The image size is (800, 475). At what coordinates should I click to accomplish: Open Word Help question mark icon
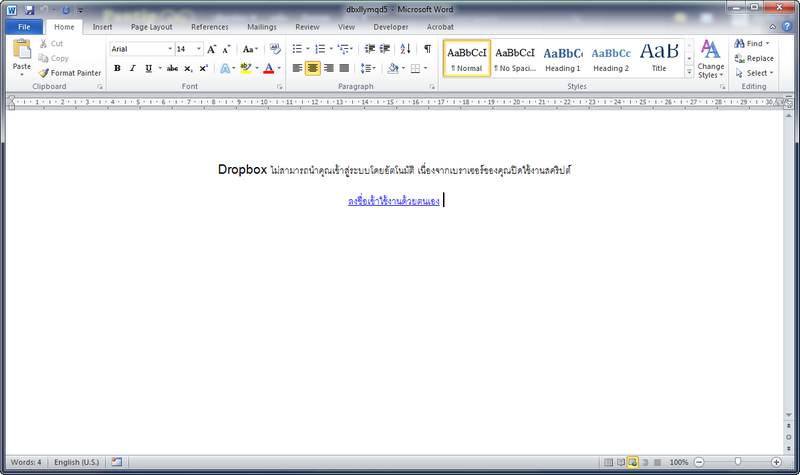(x=787, y=27)
